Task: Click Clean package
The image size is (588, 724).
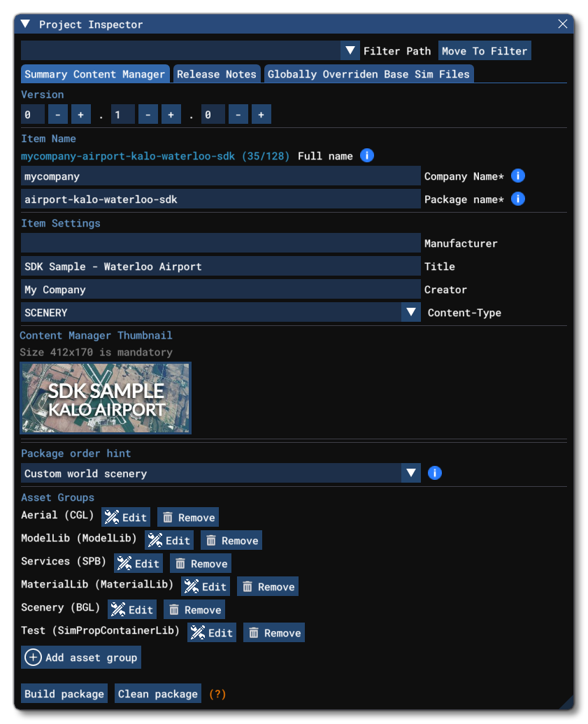Action: [157, 693]
